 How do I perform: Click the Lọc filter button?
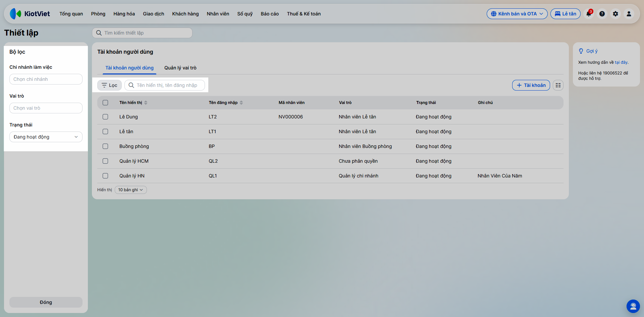[x=109, y=85]
